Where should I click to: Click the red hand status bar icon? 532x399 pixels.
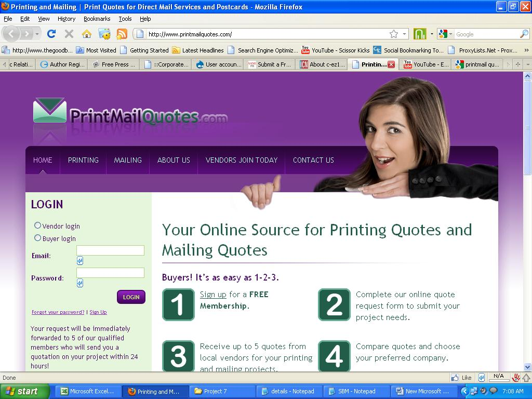tap(516, 377)
